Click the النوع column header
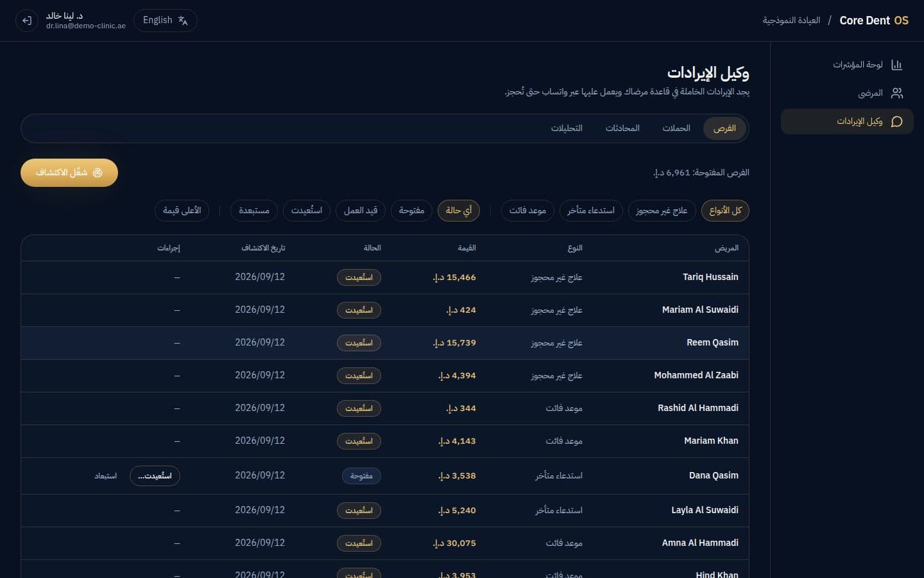The image size is (924, 578). pyautogui.click(x=575, y=248)
